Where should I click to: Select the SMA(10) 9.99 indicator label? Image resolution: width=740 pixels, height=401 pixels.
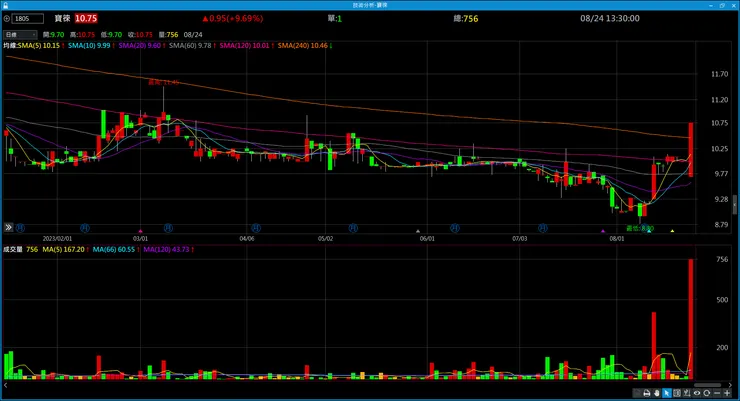[89, 46]
